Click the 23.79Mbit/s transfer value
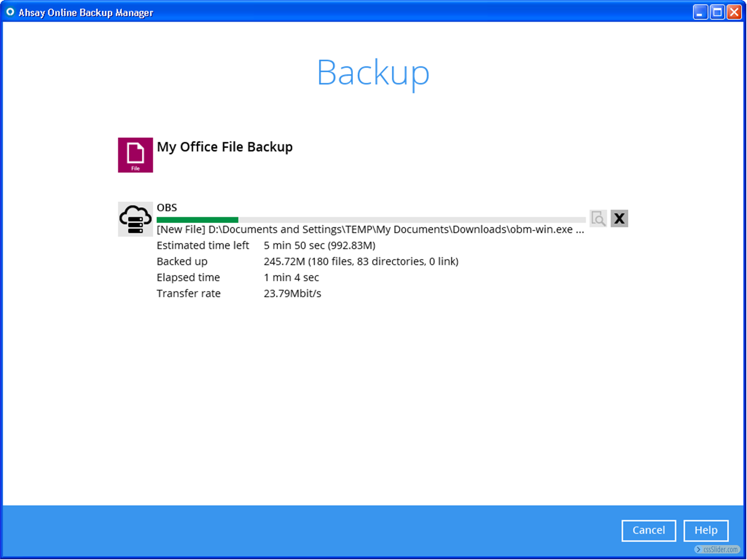 pos(292,294)
